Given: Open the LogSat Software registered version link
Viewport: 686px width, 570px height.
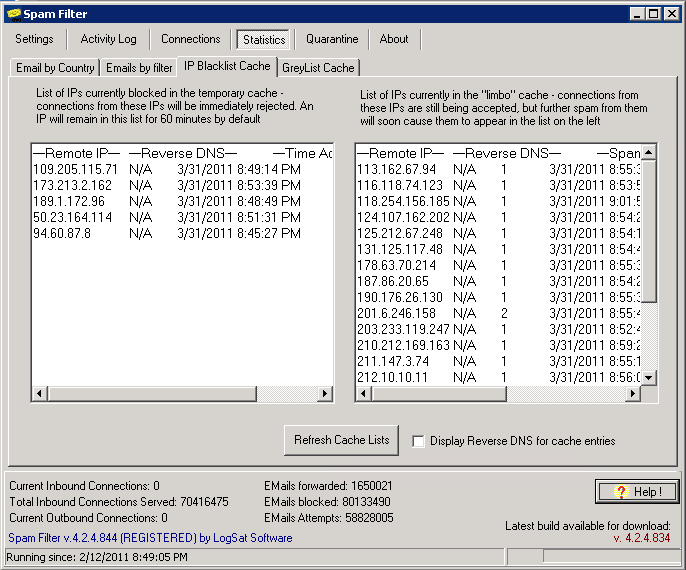Looking at the screenshot, I should pos(150,538).
